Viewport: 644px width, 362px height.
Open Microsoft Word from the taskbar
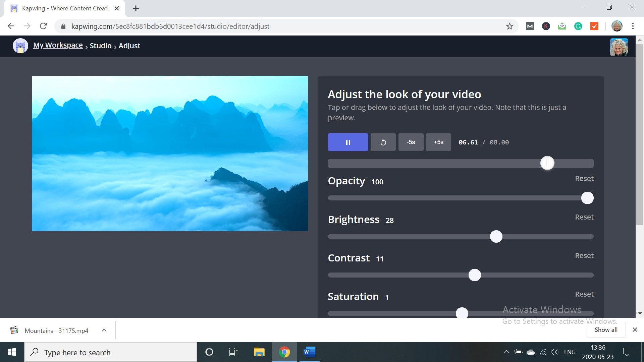[309, 352]
